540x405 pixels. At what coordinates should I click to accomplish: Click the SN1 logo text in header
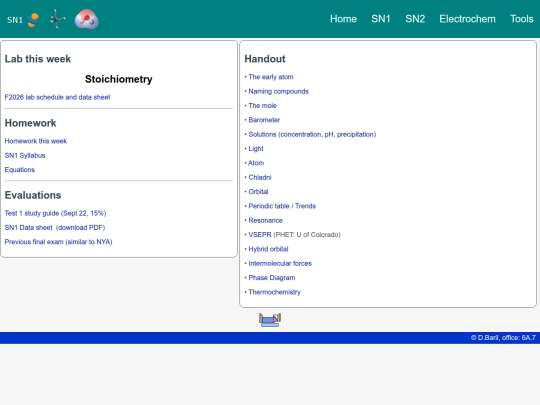point(15,20)
